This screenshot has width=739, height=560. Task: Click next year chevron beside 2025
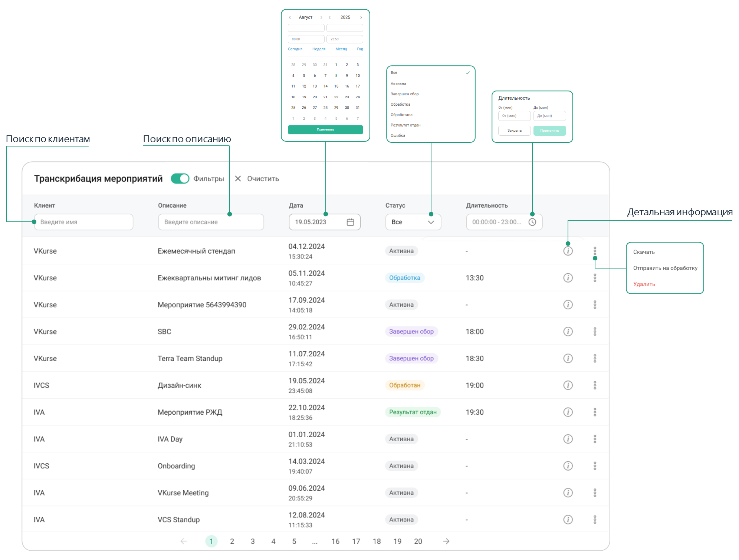pos(361,17)
